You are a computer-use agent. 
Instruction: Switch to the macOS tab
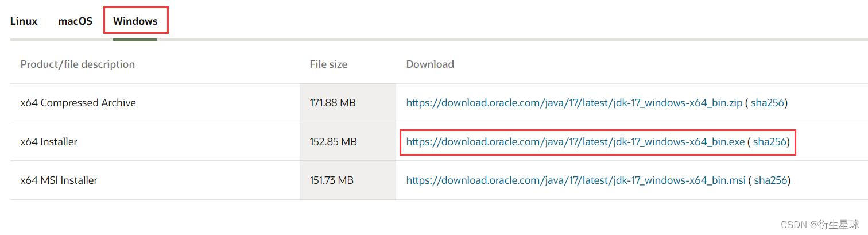pos(75,21)
